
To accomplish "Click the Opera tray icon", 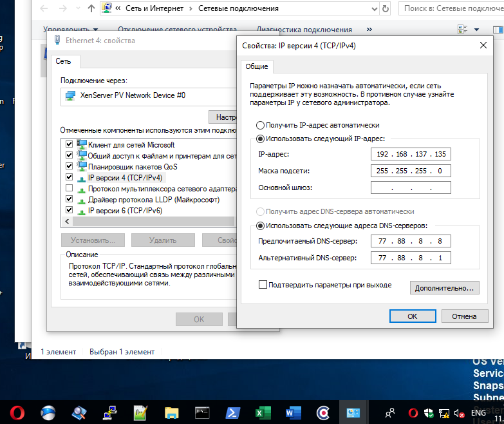I will point(413,413).
